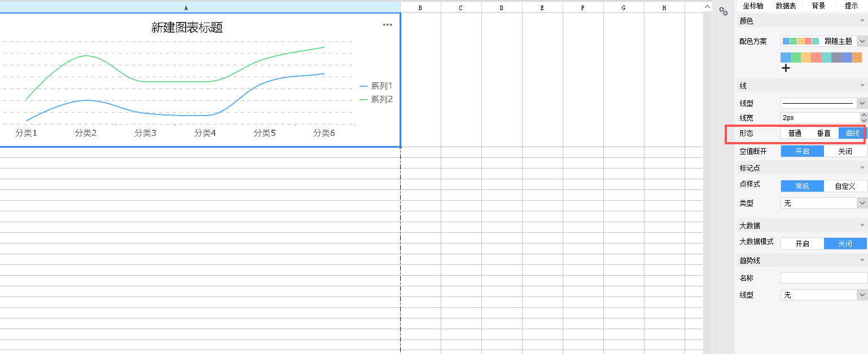
Task: Click the 分类2 axis label
Action: tap(86, 133)
